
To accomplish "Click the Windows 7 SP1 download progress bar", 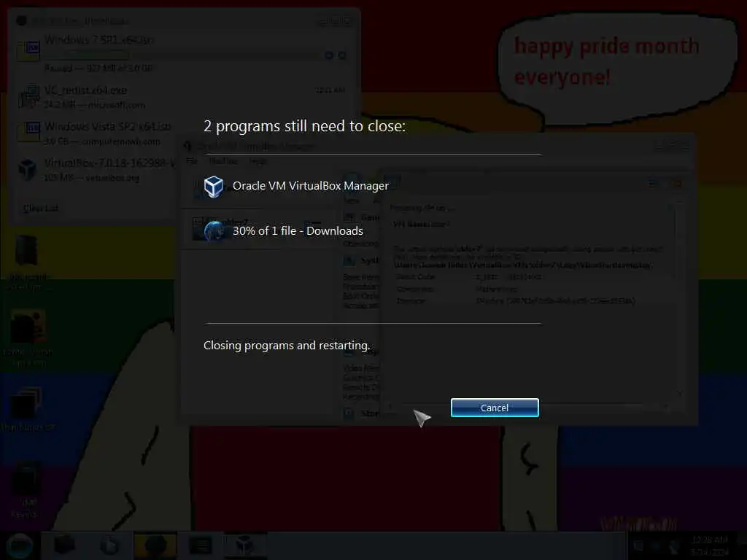I will coord(181,55).
